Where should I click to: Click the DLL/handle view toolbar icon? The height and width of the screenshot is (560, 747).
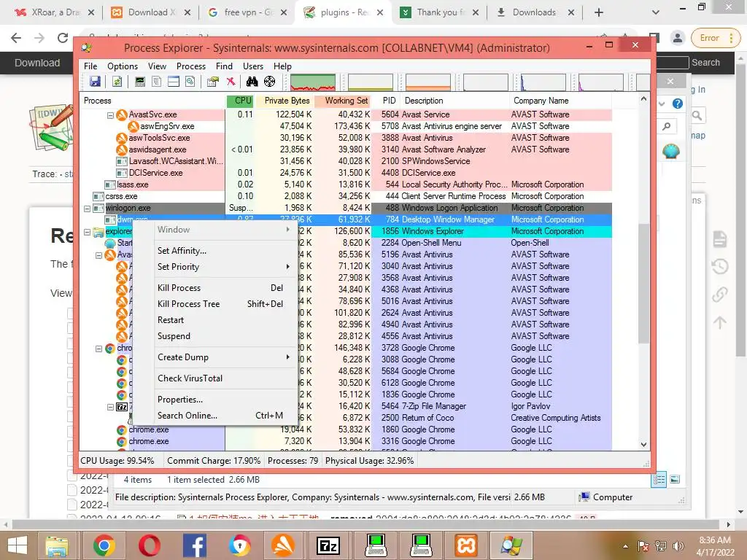(x=190, y=82)
